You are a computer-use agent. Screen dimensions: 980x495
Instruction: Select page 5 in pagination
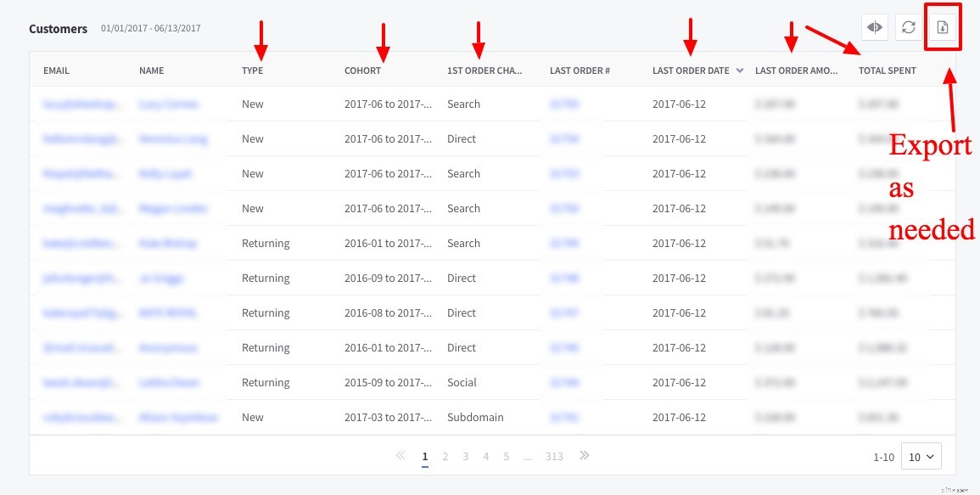pyautogui.click(x=506, y=457)
